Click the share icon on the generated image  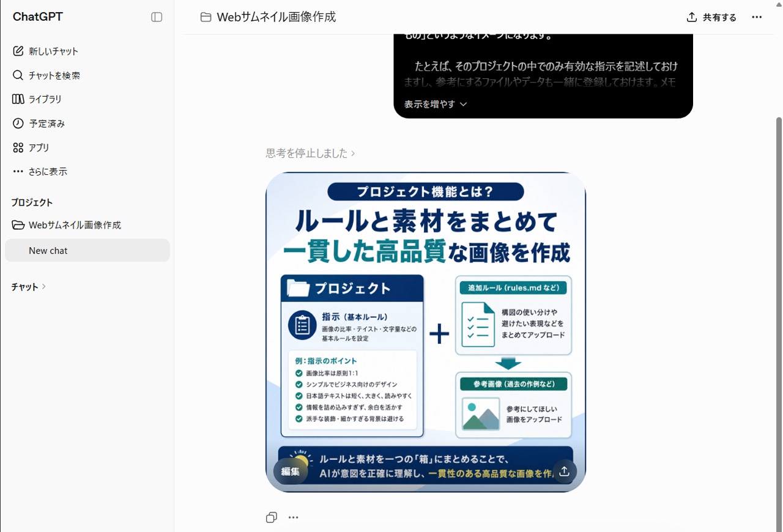pos(564,471)
